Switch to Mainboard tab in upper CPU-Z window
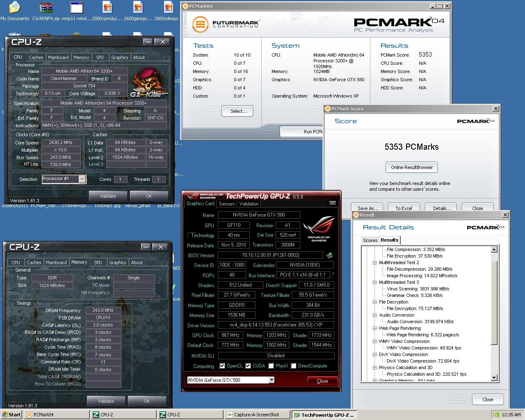Screen dimensions: 525x420 [58, 57]
